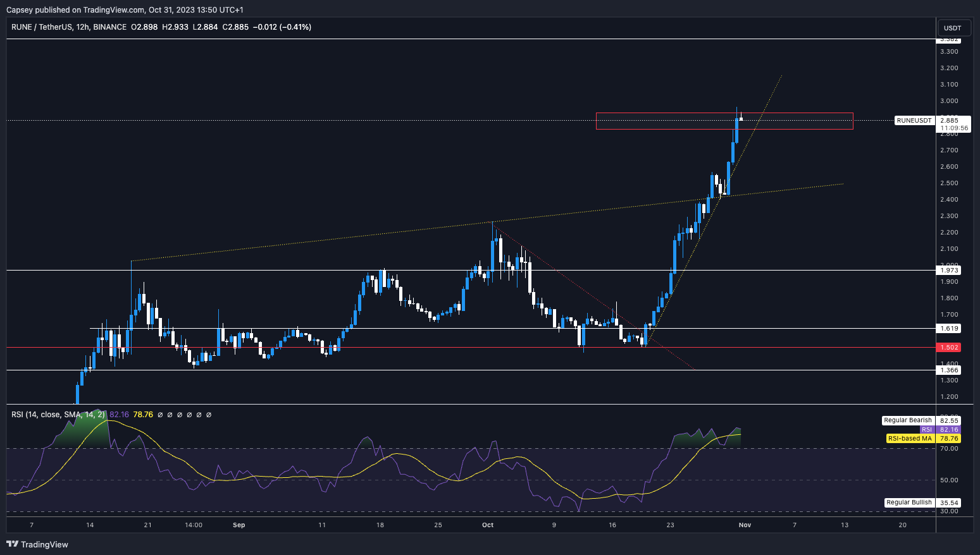Open the Capsey published on TradingView.com header
The image size is (980, 555).
(x=125, y=9)
